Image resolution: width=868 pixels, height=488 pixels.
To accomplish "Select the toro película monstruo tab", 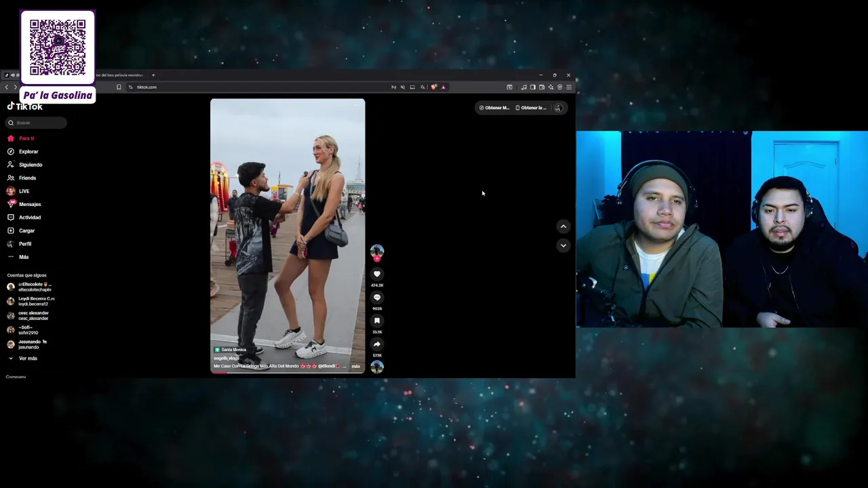I will [x=119, y=75].
